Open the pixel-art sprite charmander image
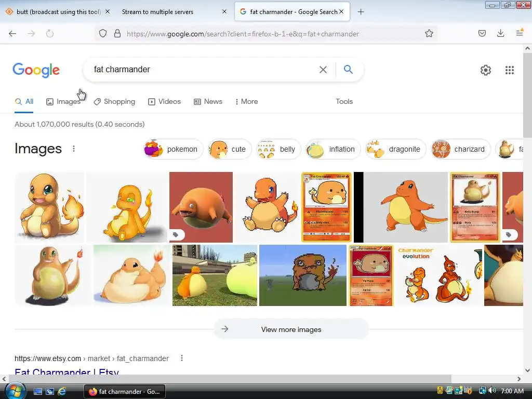The width and height of the screenshot is (532, 399). pos(268,207)
